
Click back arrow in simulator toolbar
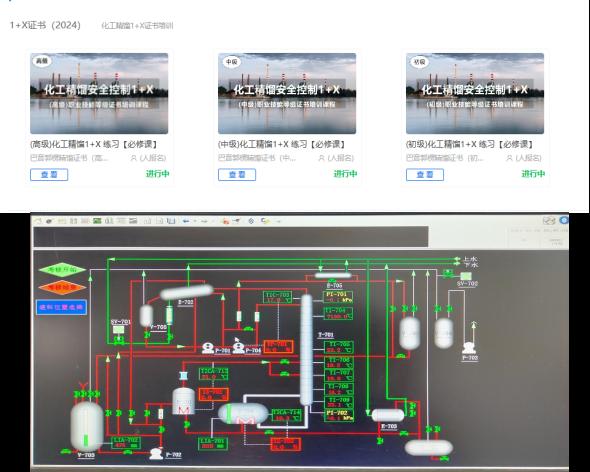point(186,221)
